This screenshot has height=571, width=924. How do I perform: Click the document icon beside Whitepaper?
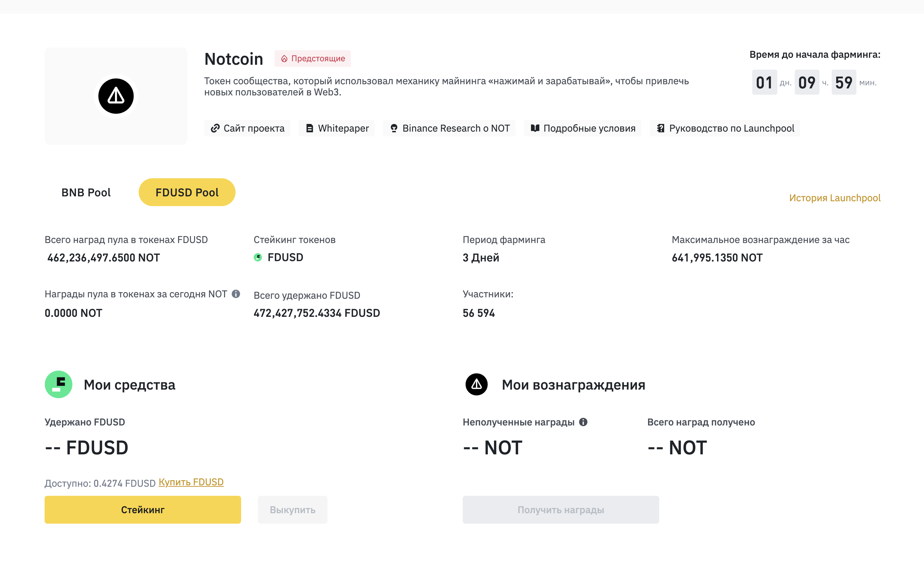pyautogui.click(x=309, y=128)
